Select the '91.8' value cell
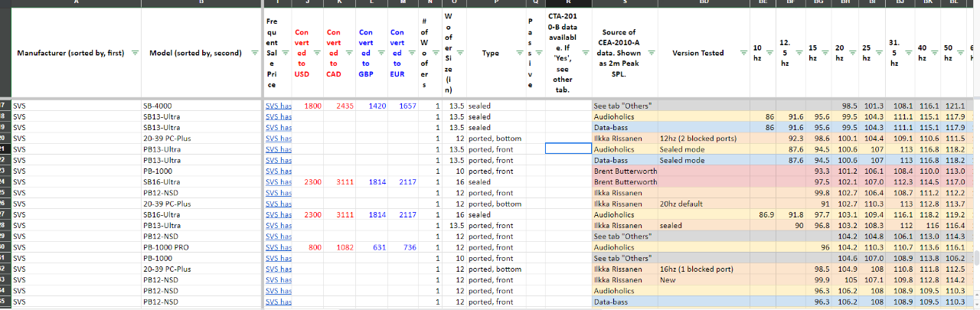Screen dimensions: 980x310 790,214
